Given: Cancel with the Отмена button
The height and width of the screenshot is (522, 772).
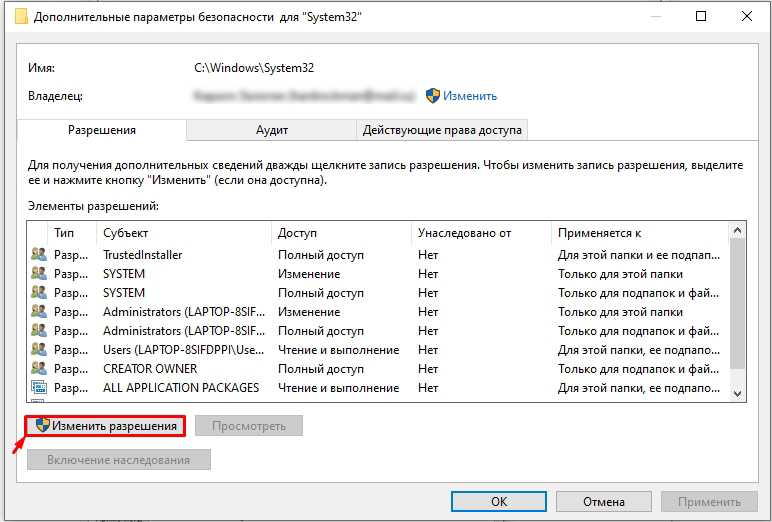Looking at the screenshot, I should coord(604,502).
